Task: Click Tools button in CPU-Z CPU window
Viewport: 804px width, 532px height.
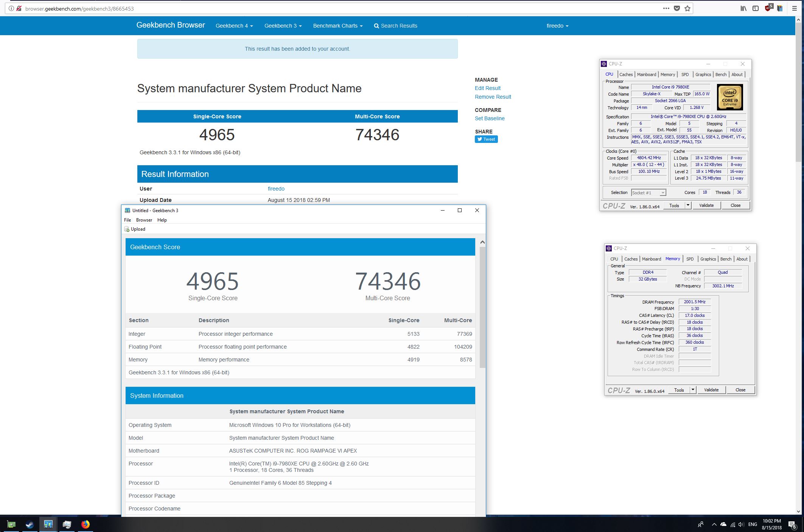Action: [674, 205]
